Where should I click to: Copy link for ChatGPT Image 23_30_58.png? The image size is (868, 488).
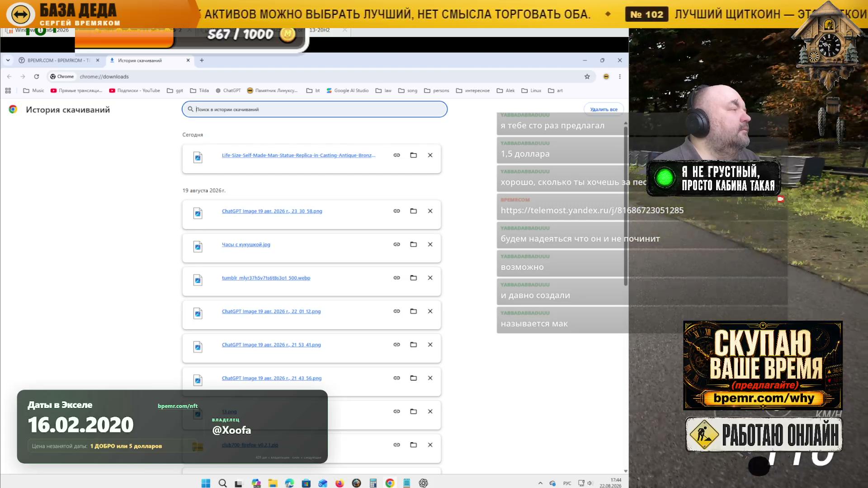point(396,211)
